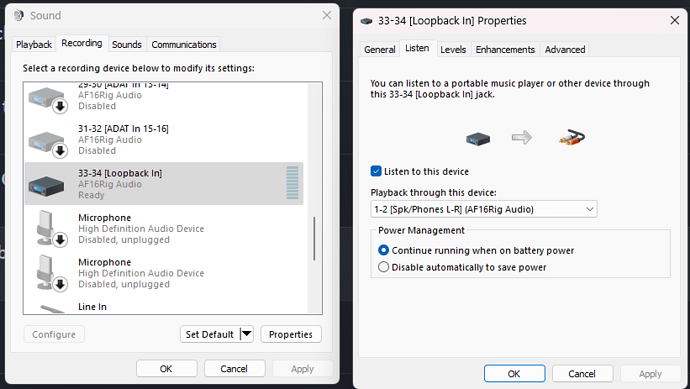The width and height of the screenshot is (690, 389).
Task: Switch to the Levels tab
Action: (x=453, y=49)
